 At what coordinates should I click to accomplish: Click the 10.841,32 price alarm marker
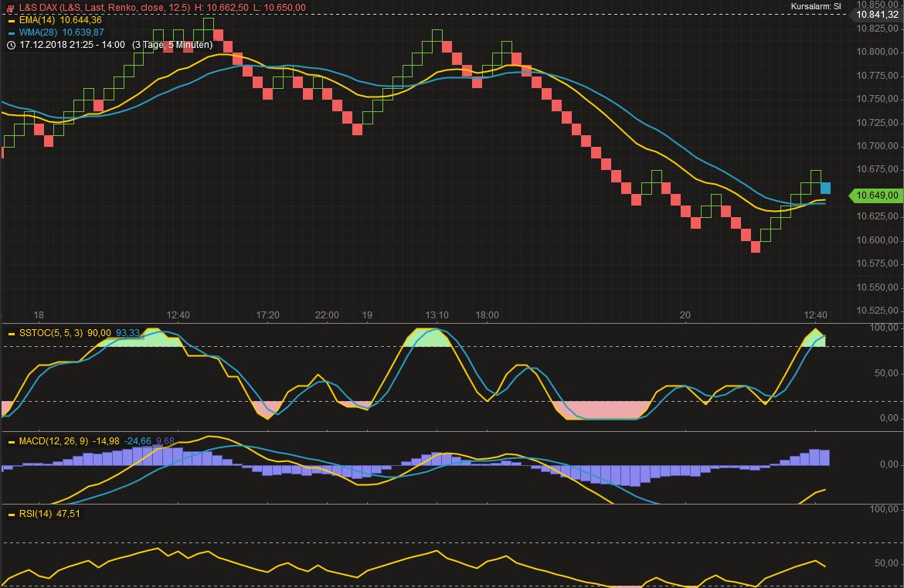click(878, 15)
